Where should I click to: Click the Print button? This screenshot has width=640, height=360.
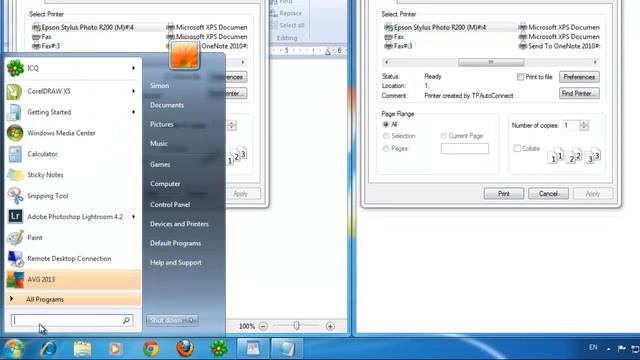coord(504,194)
